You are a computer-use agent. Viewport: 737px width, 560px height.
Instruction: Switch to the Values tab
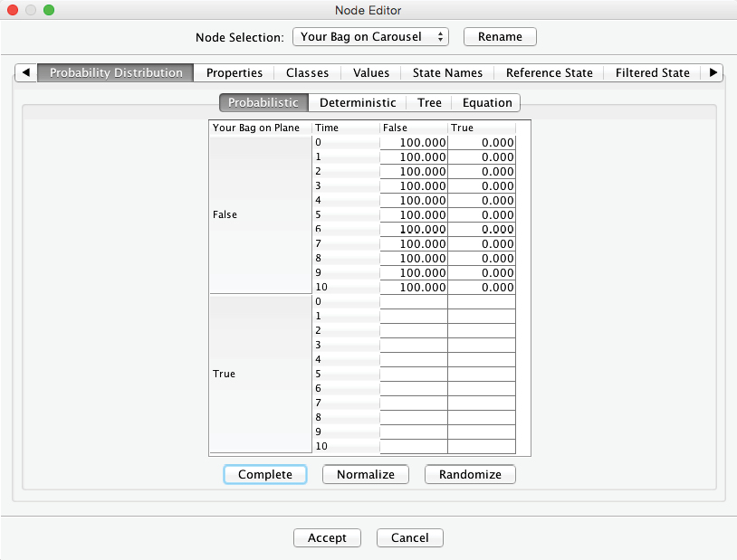pos(371,72)
